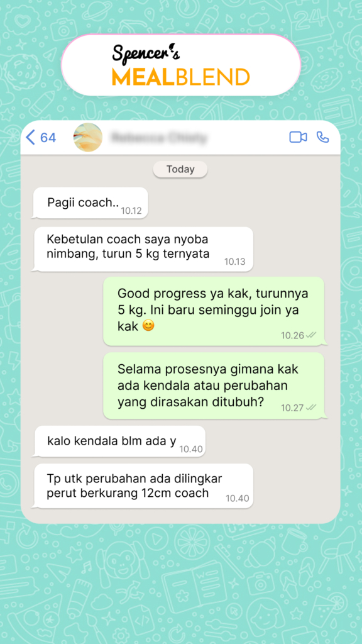Tap the unread count 64

[48, 138]
